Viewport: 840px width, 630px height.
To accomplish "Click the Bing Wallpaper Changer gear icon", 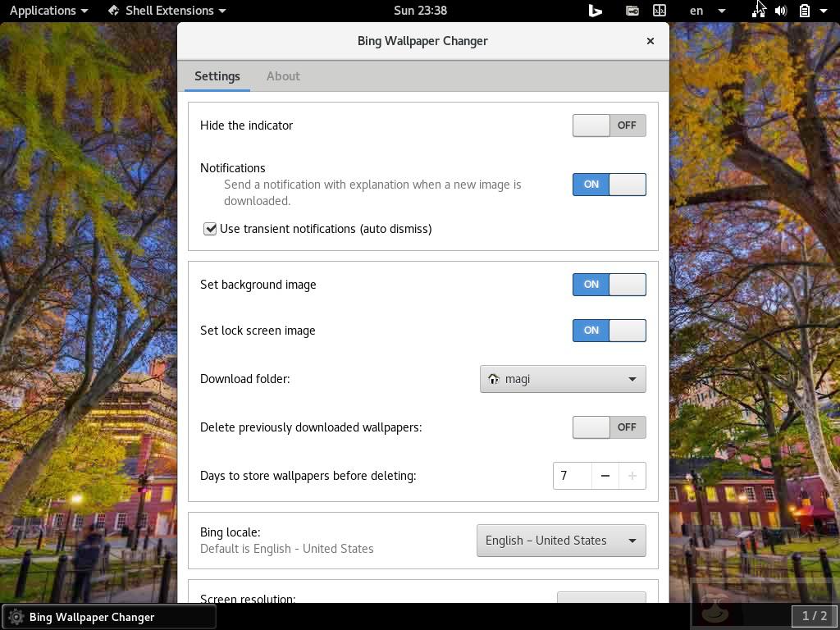I will point(13,617).
